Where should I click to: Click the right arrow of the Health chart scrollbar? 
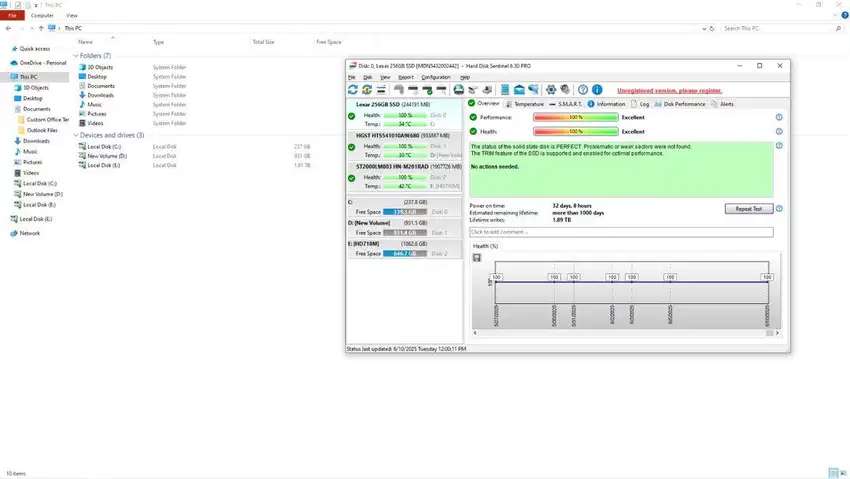777,333
